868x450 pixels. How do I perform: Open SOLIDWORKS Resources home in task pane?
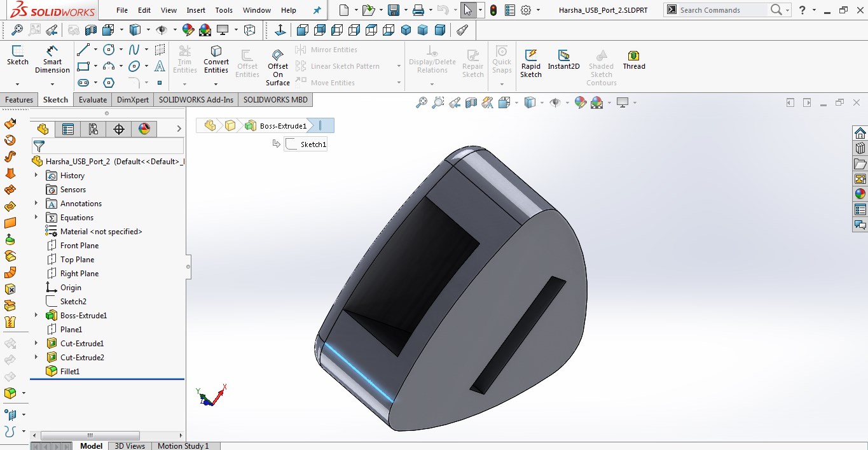point(860,133)
